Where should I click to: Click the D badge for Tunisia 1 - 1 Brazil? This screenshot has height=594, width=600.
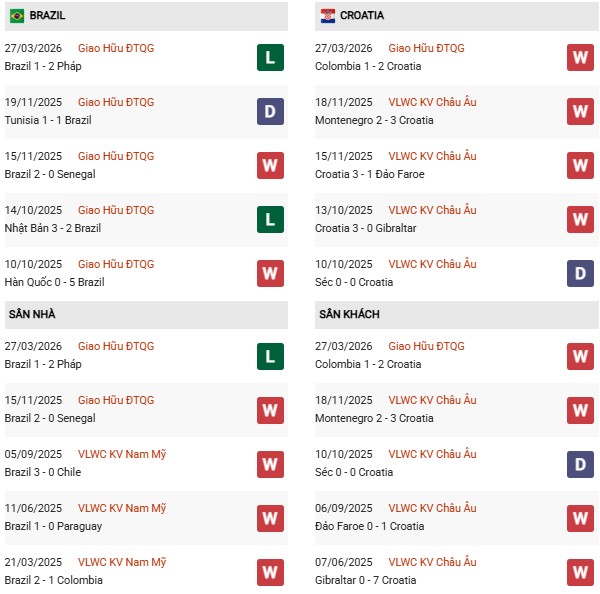point(270,111)
